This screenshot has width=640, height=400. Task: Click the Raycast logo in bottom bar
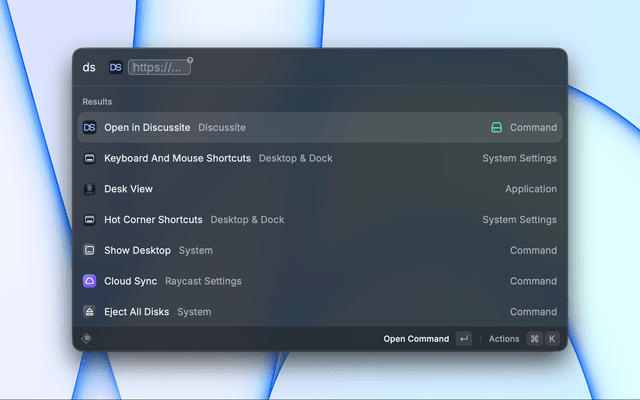[x=87, y=338]
